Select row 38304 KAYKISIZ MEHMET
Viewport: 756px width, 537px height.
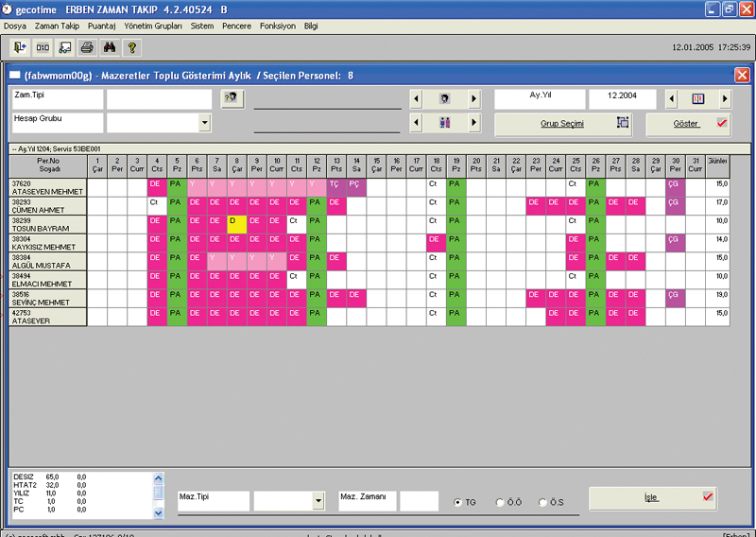48,243
